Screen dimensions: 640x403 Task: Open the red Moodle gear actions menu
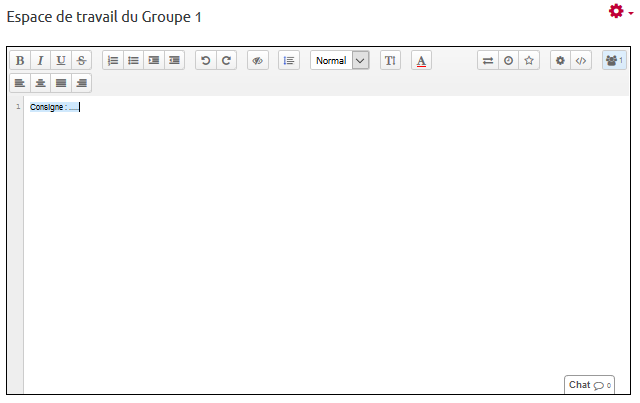point(619,11)
